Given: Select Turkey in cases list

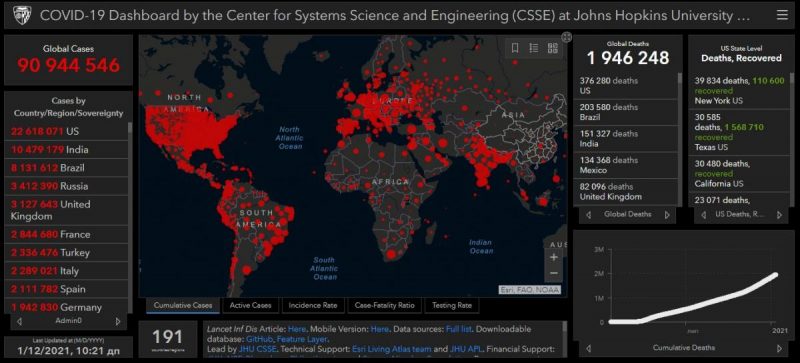Looking at the screenshot, I should tap(66, 253).
